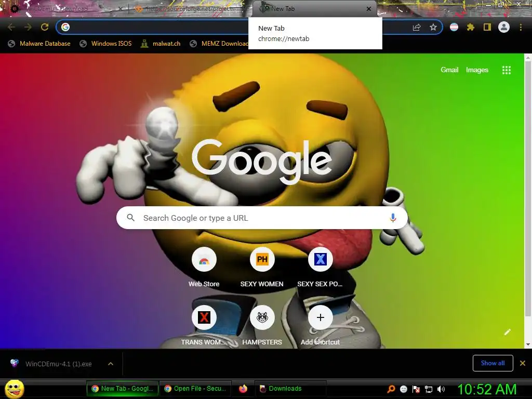Screen dimensions: 532x399
Task: Toggle the side panel icon
Action: click(487, 27)
